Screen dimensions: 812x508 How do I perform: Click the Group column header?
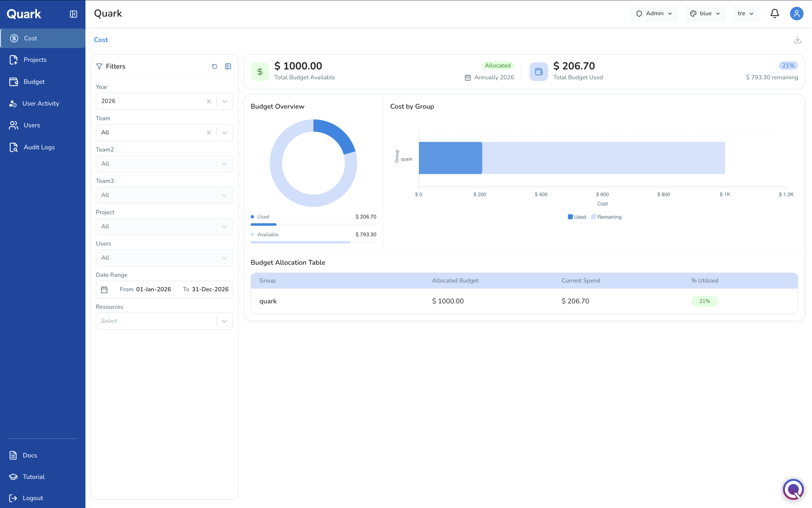(267, 281)
